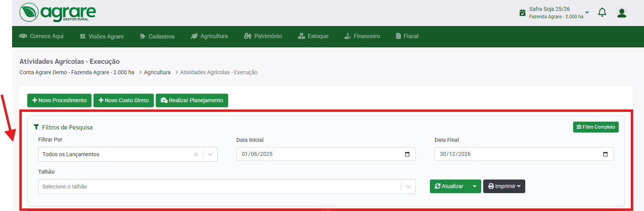Click the Novo Procedimento button
The height and width of the screenshot is (211, 644).
coord(59,100)
